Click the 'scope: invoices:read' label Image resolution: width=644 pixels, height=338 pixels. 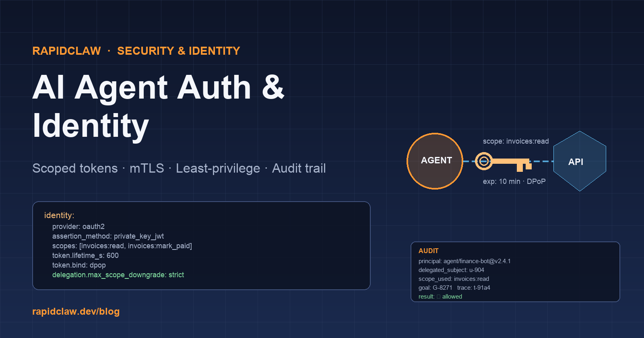point(516,141)
